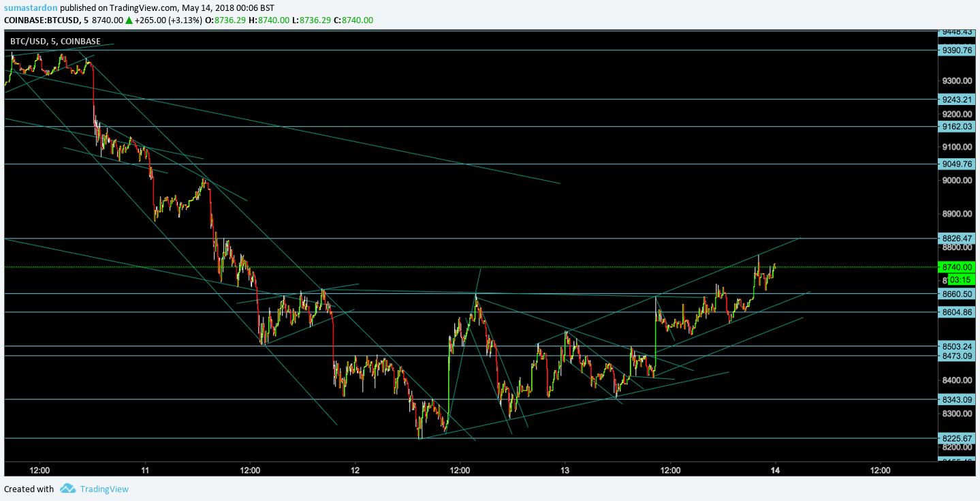The width and height of the screenshot is (980, 501).
Task: Click the 8400.00 price axis tick
Action: coord(956,380)
